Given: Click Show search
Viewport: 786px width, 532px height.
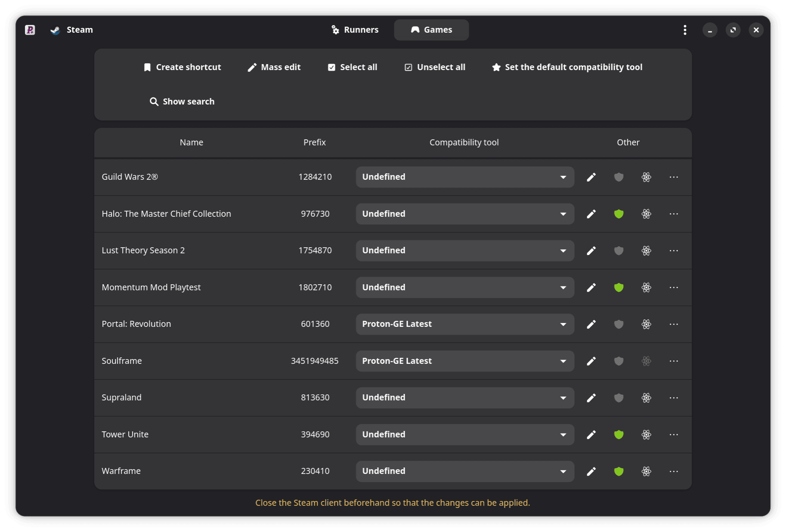Looking at the screenshot, I should (182, 101).
